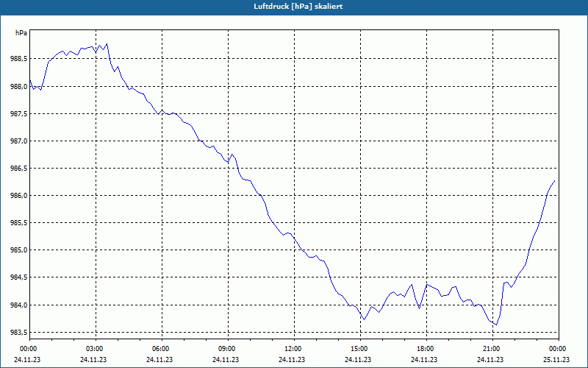Click the 15:00 time axis label
Image resolution: width=588 pixels, height=368 pixels.
click(x=360, y=349)
